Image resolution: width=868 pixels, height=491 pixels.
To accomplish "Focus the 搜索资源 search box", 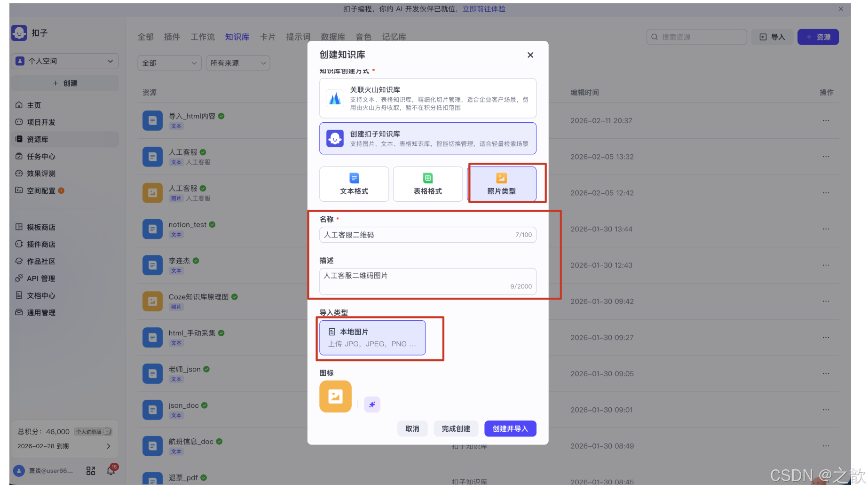I will 696,37.
